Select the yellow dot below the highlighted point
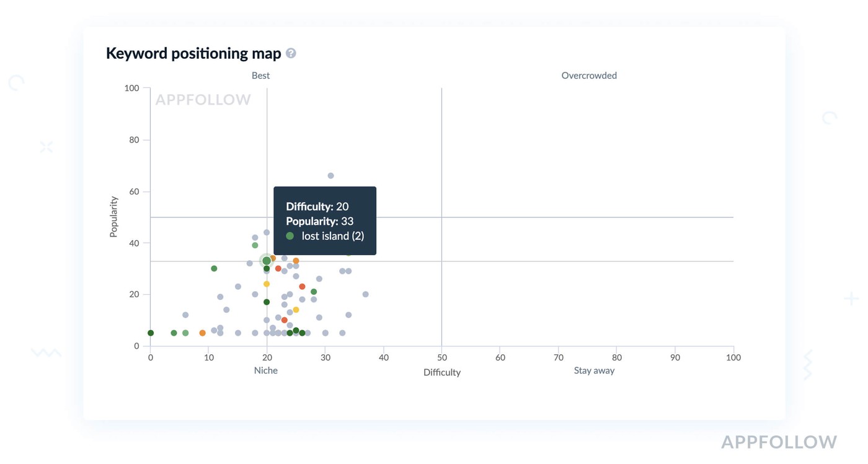 [x=267, y=284]
